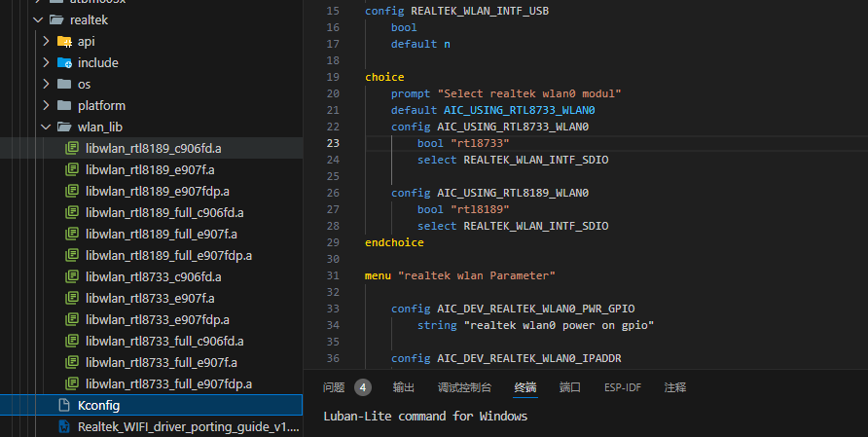Click the string "realtek wlan0 power on gpio" line
Image resolution: width=868 pixels, height=437 pixels.
536,325
